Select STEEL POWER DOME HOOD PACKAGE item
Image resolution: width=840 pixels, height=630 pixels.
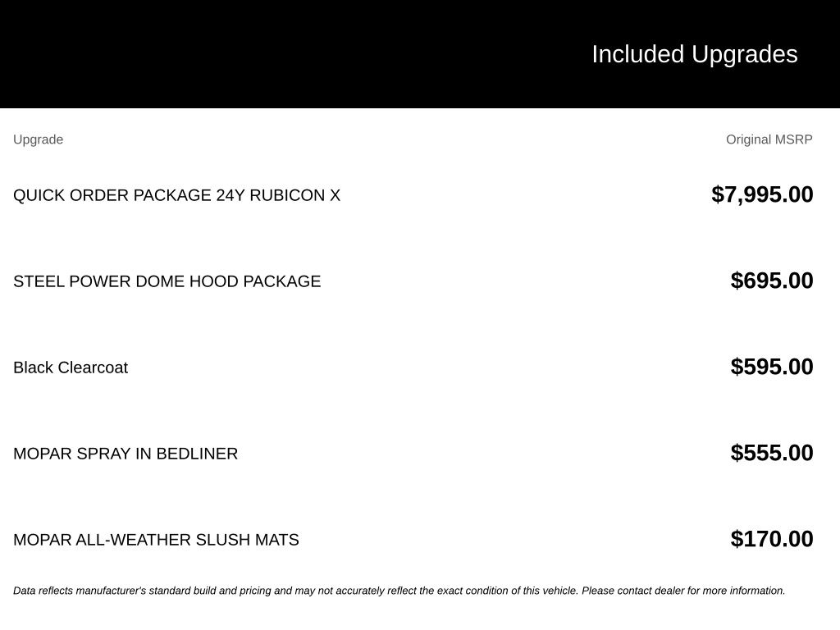coord(167,281)
